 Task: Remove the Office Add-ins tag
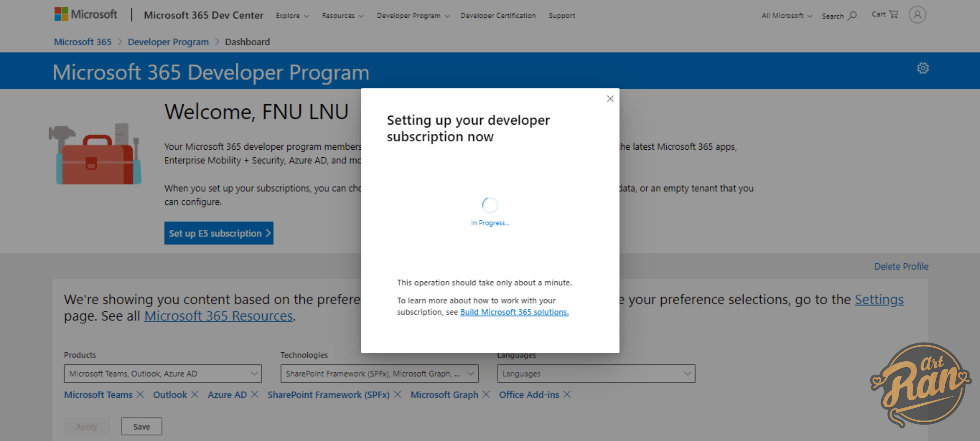[567, 394]
